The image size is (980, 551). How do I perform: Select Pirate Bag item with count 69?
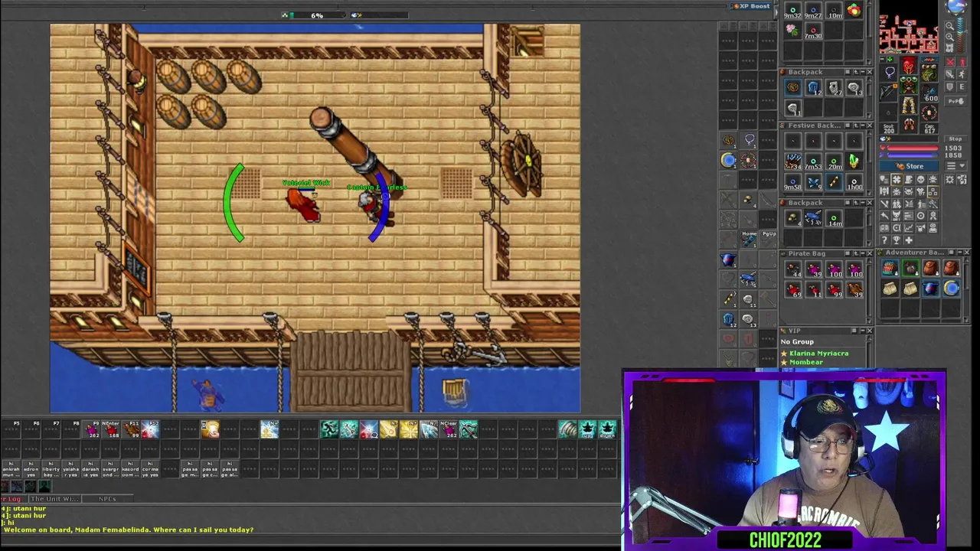click(x=793, y=289)
